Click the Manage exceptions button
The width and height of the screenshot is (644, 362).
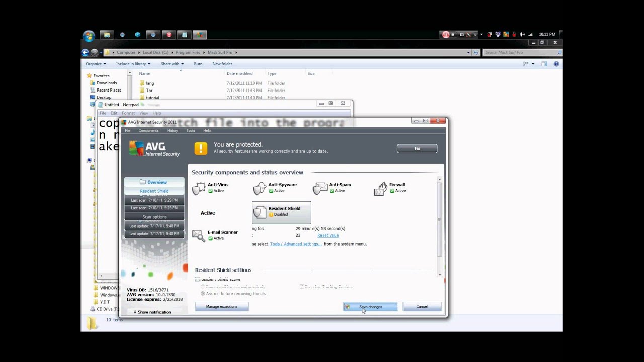[x=222, y=307]
